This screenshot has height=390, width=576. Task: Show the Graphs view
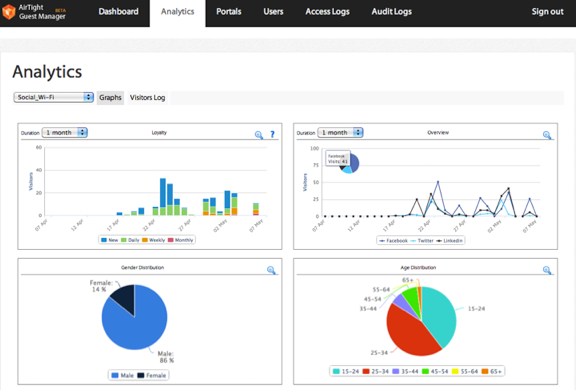pos(110,98)
